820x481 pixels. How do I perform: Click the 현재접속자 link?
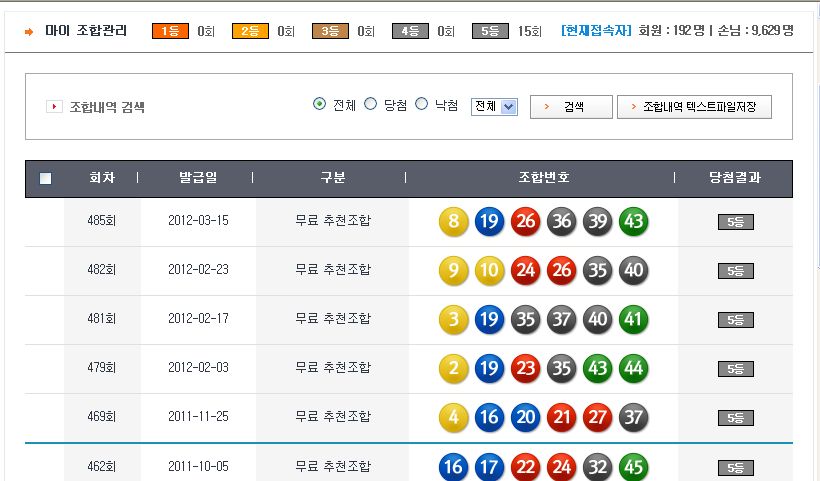(x=597, y=31)
